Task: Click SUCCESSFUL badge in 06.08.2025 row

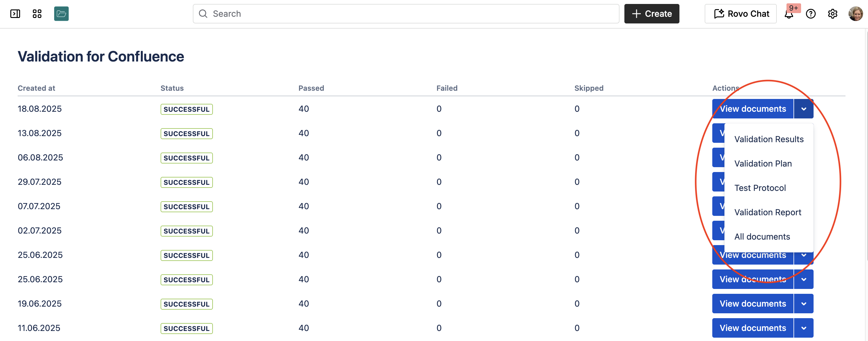Action: click(187, 158)
